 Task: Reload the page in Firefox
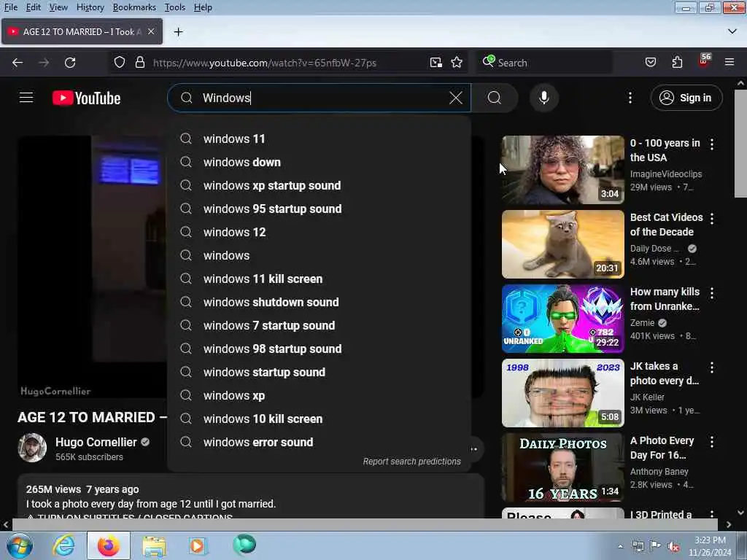[x=70, y=63]
